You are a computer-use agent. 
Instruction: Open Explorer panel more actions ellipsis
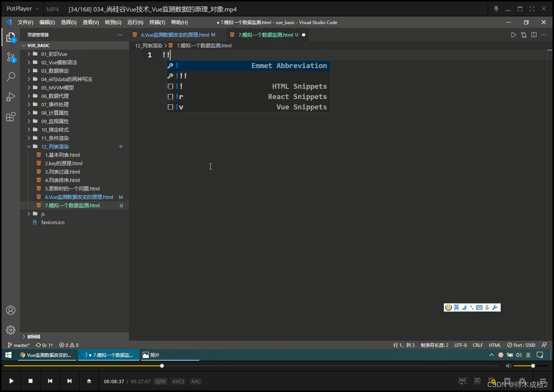click(x=120, y=35)
